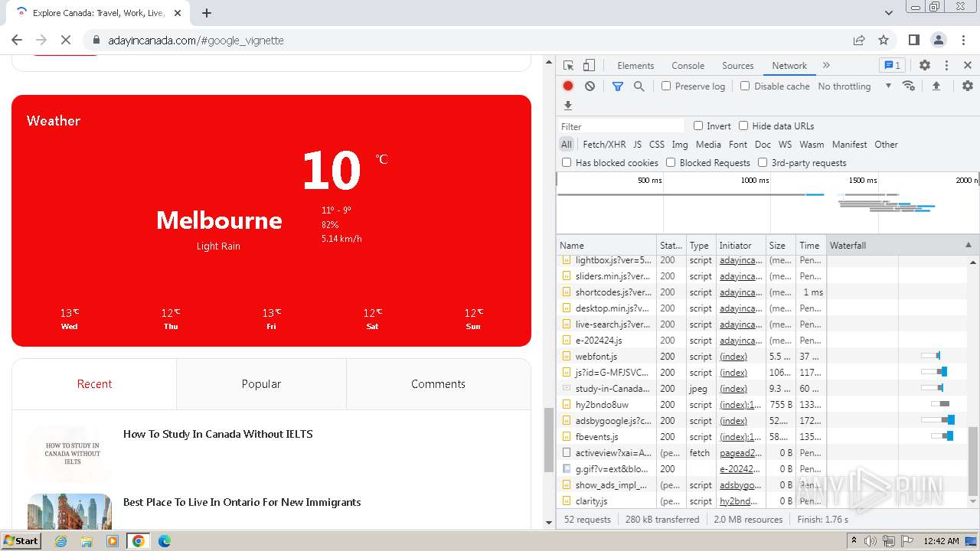980x551 pixels.
Task: Share this page icon
Action: coord(859,40)
